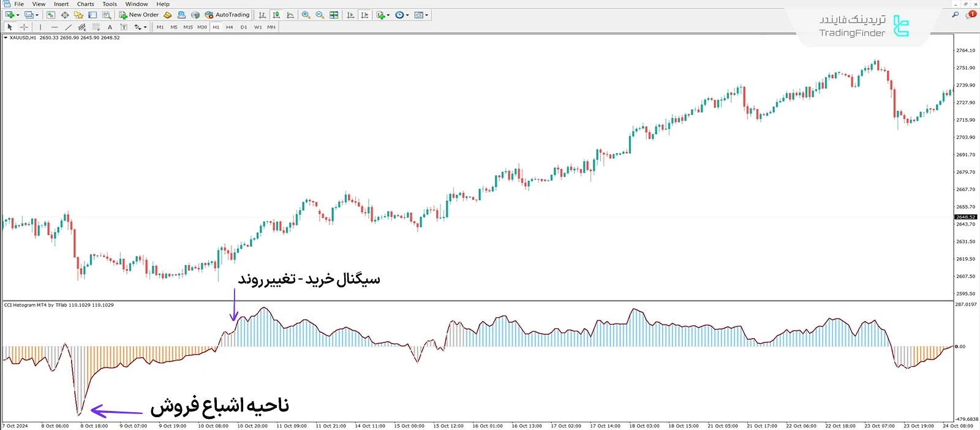Toggle chart Auto Scroll
Screen dimensions: 980x430
coord(350,15)
